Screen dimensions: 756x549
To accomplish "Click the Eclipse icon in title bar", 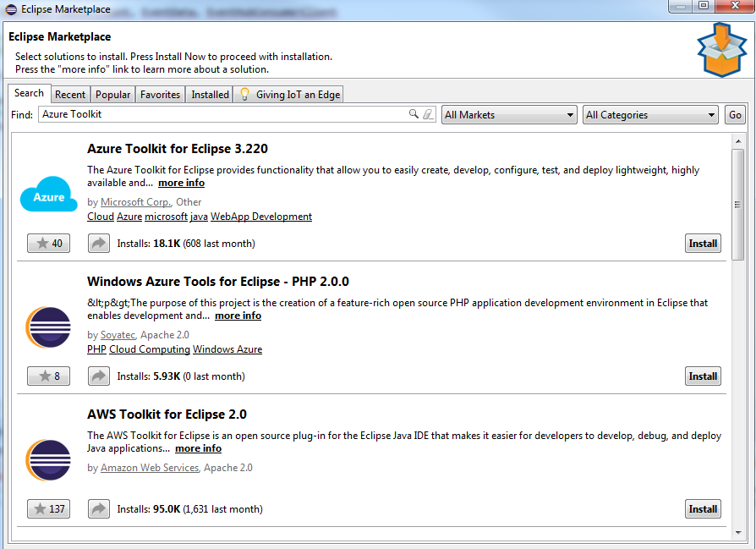I will coord(11,9).
